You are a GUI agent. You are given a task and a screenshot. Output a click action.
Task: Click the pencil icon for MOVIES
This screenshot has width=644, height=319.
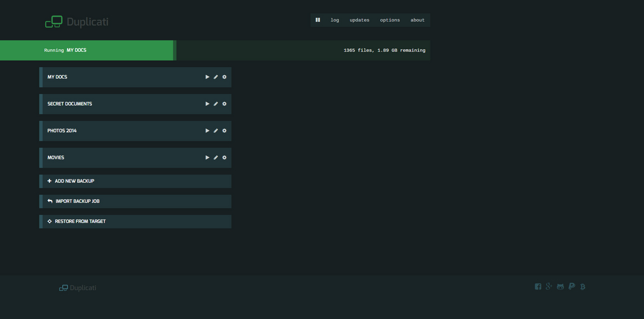[x=216, y=157]
